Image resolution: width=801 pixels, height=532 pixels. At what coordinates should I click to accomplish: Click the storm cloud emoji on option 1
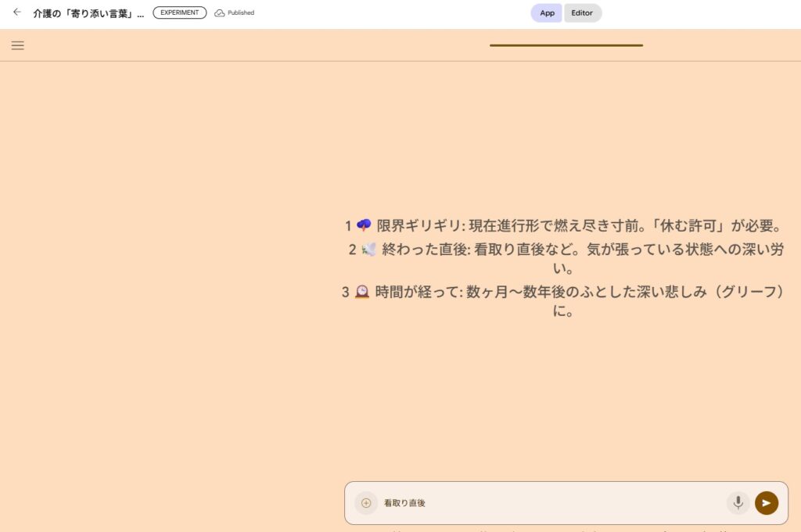click(364, 225)
